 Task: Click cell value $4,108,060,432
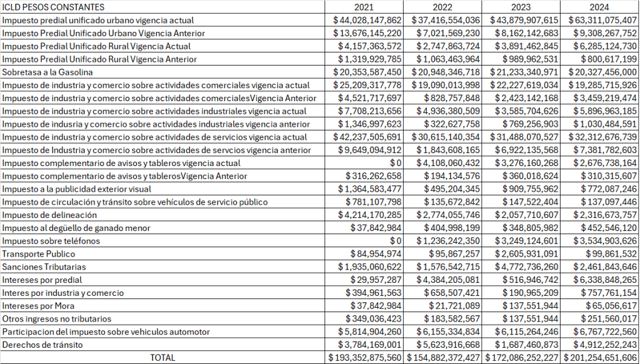[x=448, y=163]
